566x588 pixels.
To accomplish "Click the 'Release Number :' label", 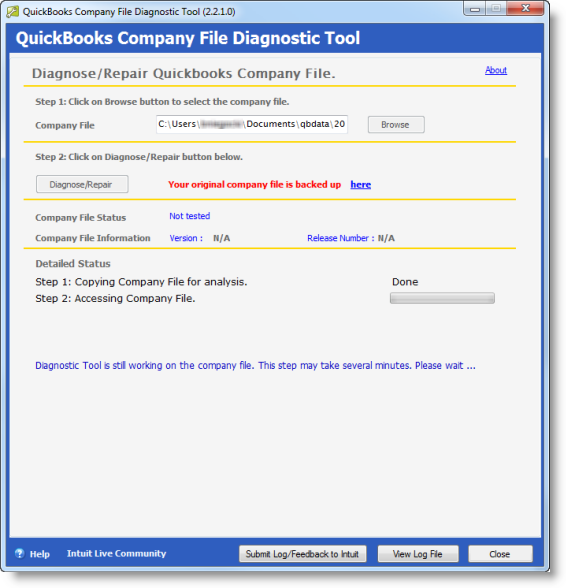I will tap(341, 238).
